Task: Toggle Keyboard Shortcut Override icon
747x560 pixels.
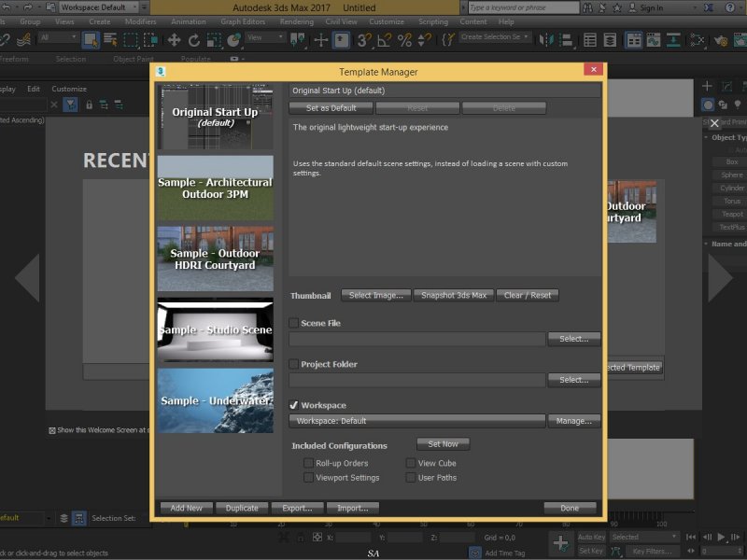Action: click(341, 40)
